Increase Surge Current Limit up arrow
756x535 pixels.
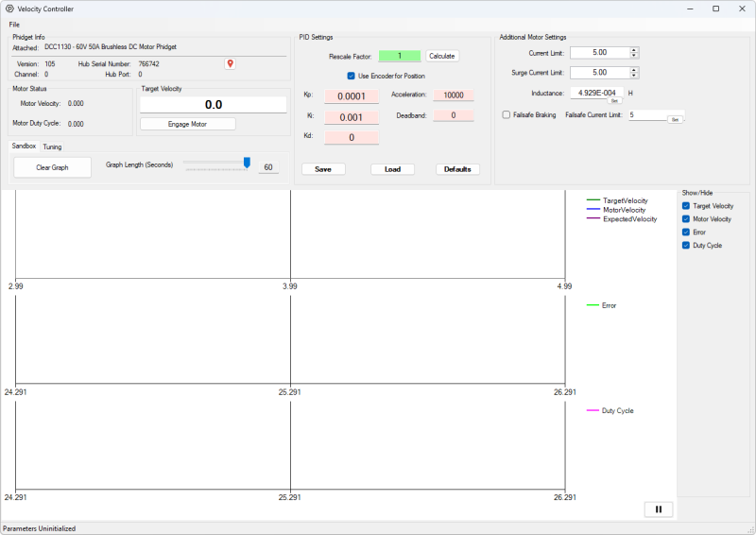tap(634, 70)
